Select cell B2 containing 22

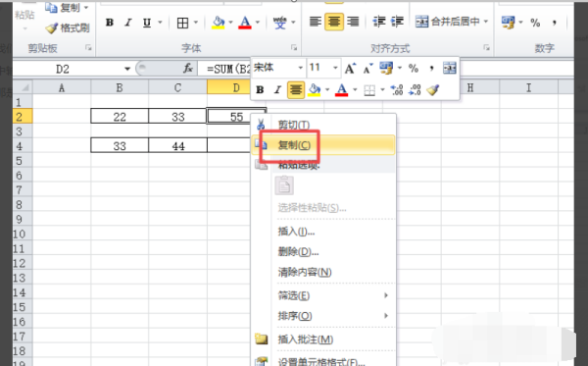point(120,117)
